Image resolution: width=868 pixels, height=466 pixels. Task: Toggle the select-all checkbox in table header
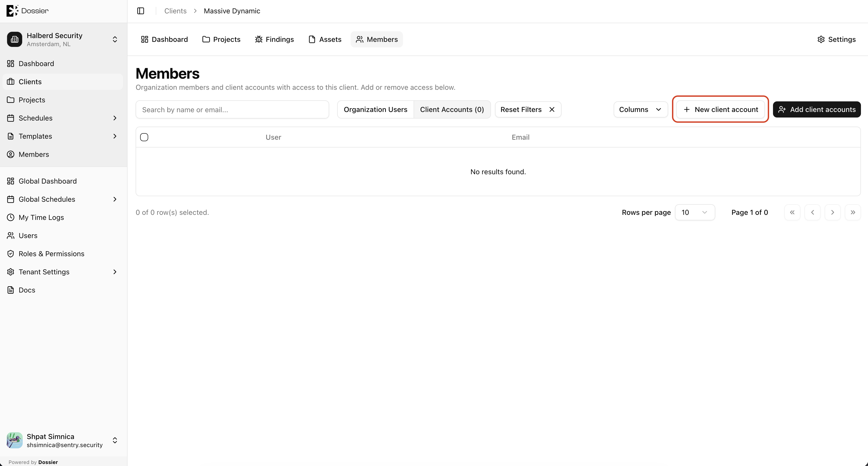(x=144, y=137)
